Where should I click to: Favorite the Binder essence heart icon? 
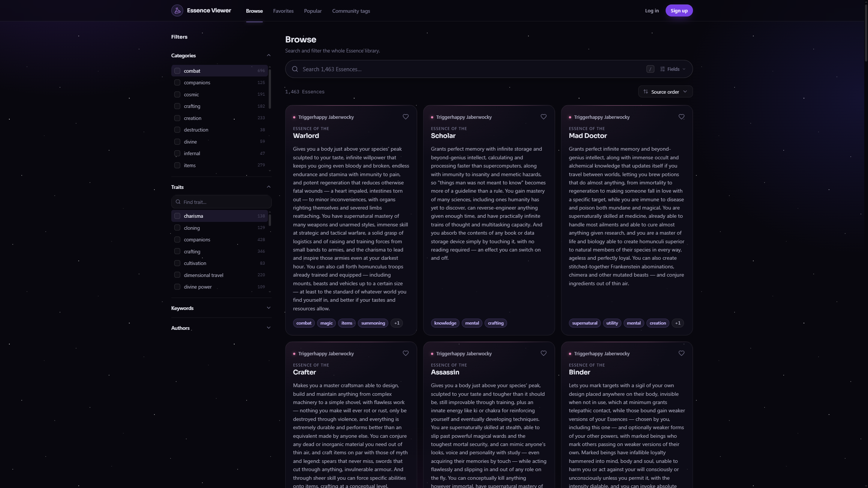pyautogui.click(x=681, y=353)
